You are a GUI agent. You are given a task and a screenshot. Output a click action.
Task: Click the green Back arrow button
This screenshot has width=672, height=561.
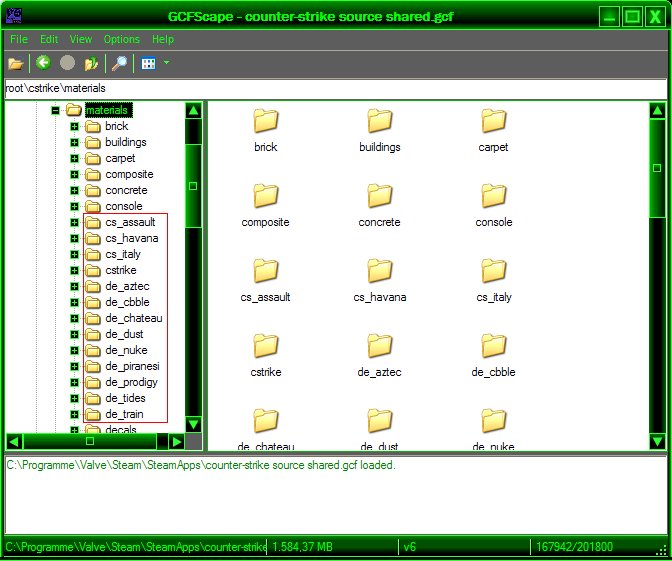tap(43, 63)
